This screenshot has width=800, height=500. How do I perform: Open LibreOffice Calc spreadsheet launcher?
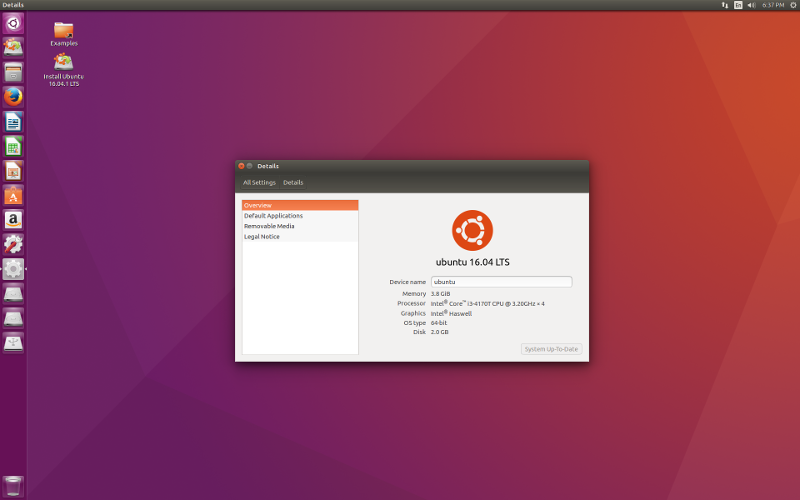13,146
